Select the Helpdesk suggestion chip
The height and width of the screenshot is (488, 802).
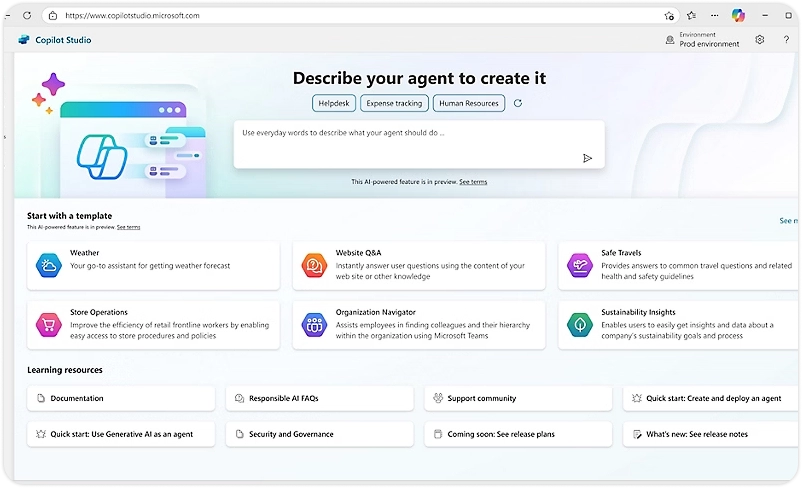click(x=333, y=103)
